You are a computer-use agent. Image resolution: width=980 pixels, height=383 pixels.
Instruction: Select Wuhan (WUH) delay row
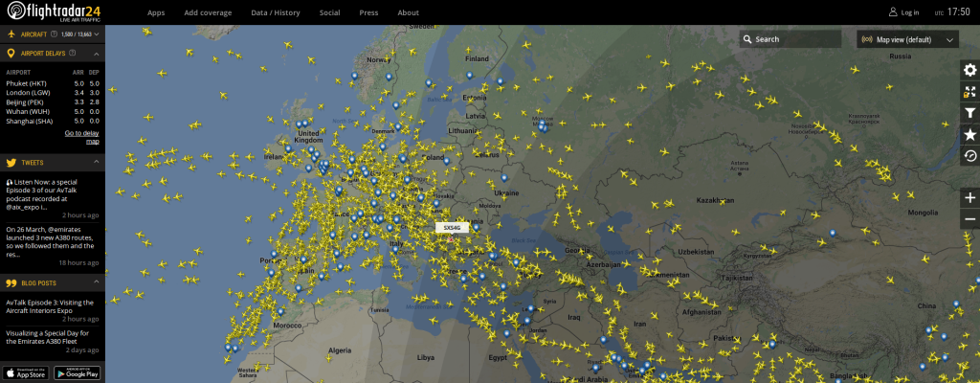[53, 111]
